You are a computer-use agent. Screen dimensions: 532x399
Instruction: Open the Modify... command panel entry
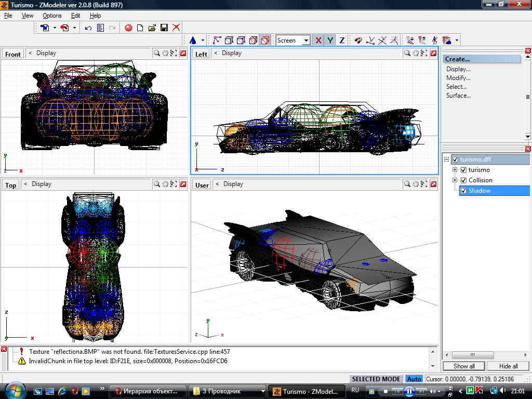click(458, 78)
